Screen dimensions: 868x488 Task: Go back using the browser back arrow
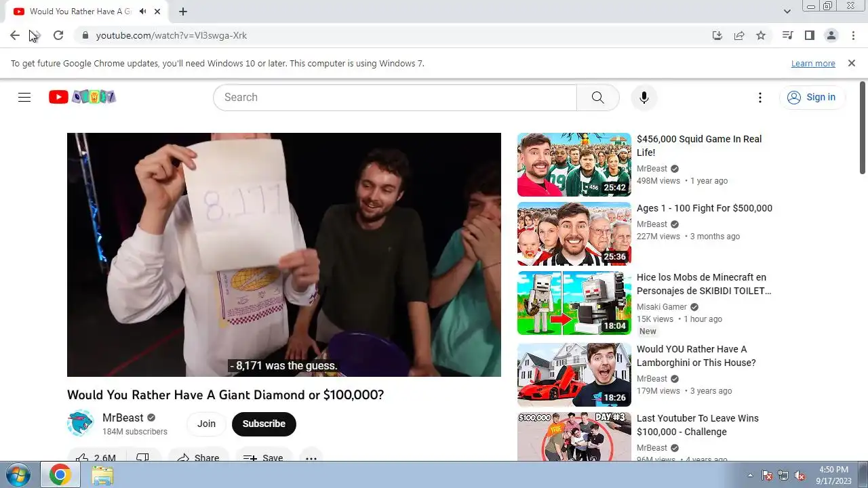click(x=15, y=35)
